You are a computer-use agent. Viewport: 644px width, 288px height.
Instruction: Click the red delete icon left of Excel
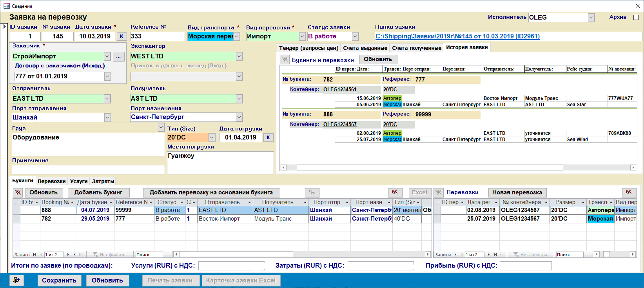pyautogui.click(x=395, y=192)
